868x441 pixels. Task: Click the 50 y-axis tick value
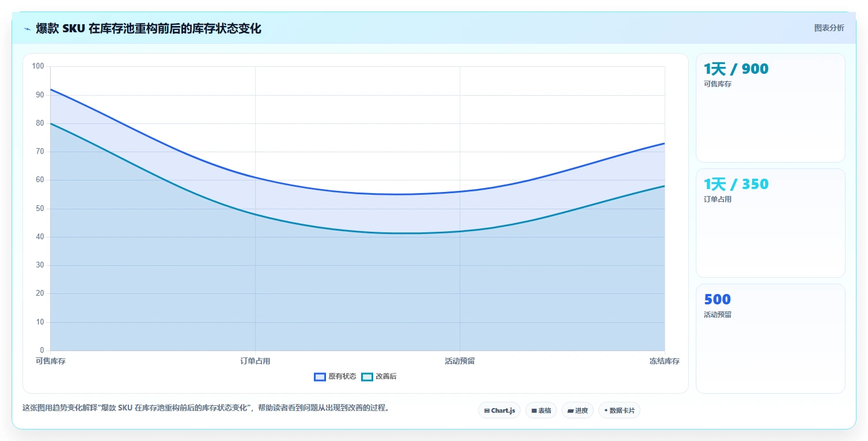coord(40,209)
